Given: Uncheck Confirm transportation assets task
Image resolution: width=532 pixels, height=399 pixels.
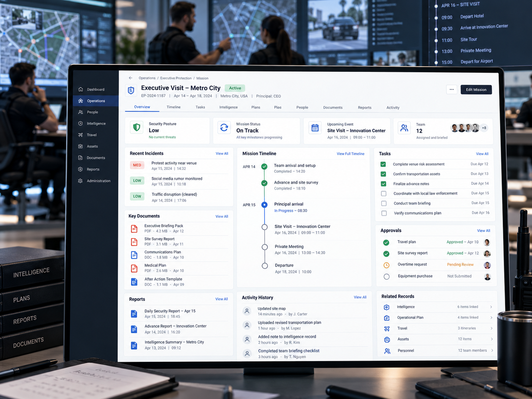Looking at the screenshot, I should click(x=383, y=174).
